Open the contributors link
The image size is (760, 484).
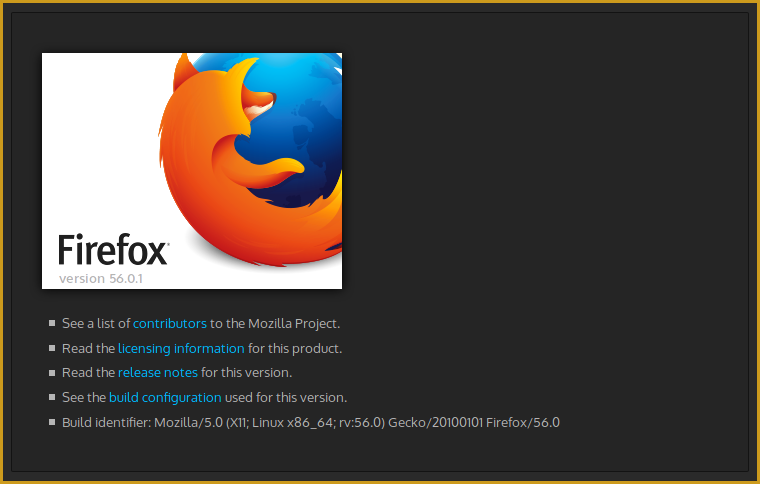[x=170, y=324]
